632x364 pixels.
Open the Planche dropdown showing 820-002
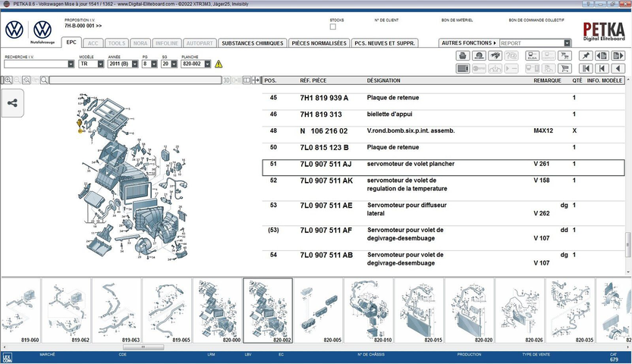[x=207, y=64]
